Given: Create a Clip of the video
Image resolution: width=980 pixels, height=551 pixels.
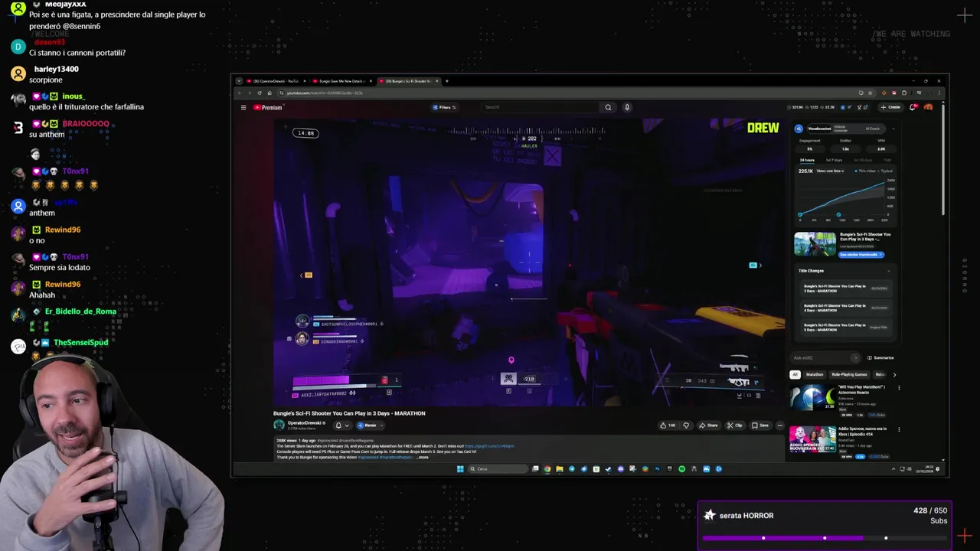Looking at the screenshot, I should 735,425.
